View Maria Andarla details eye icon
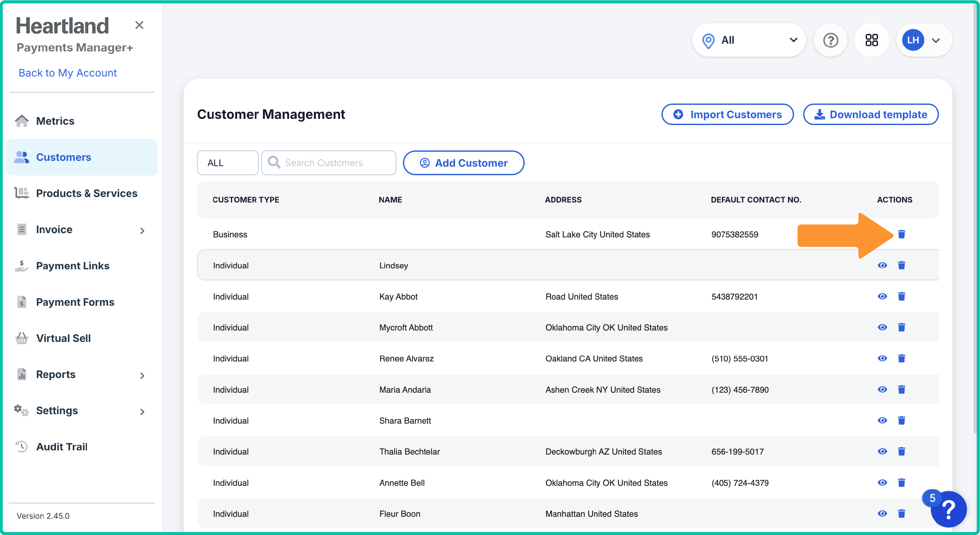This screenshot has width=980, height=535. [x=882, y=389]
